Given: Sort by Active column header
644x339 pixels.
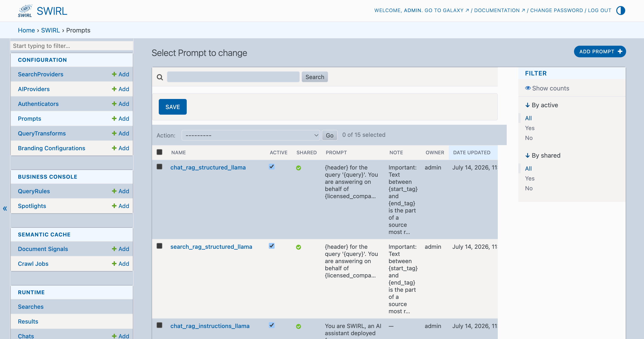Looking at the screenshot, I should (278, 152).
